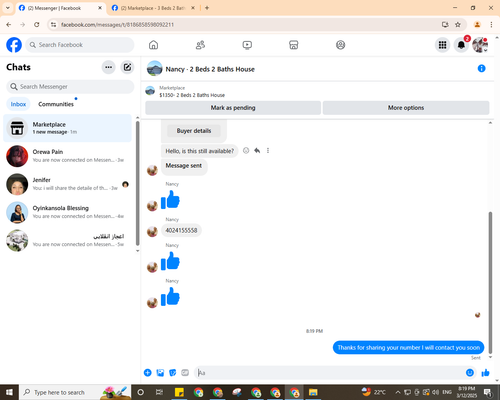Open the Friends icon in top navigation
500x400 pixels.
(200, 45)
